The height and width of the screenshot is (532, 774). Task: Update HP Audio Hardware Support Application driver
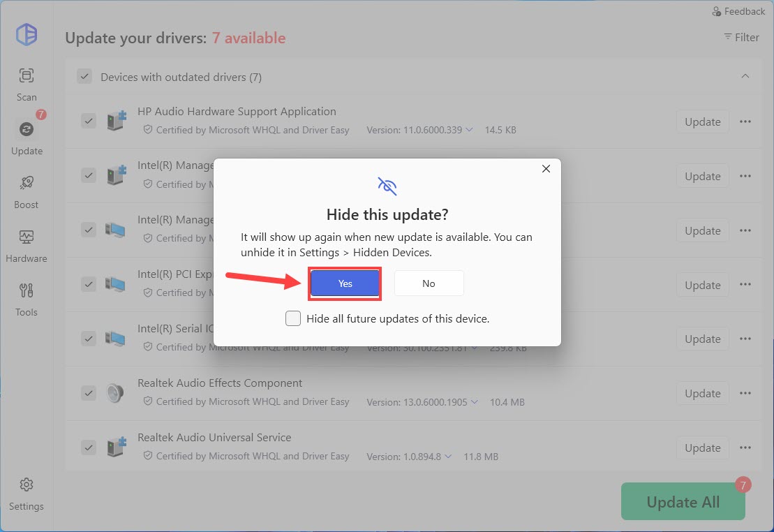coord(702,122)
